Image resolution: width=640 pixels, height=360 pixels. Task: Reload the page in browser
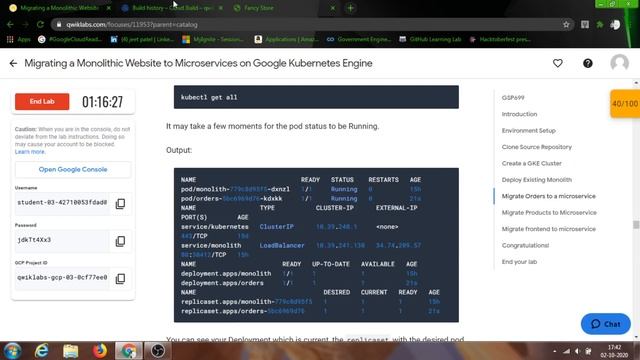pyautogui.click(x=40, y=24)
